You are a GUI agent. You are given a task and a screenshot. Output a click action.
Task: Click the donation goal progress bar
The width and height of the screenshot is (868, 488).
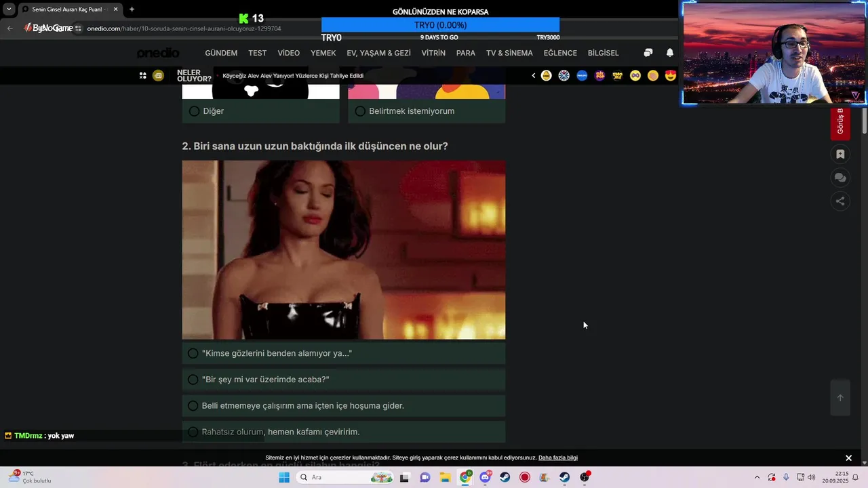pyautogui.click(x=440, y=25)
